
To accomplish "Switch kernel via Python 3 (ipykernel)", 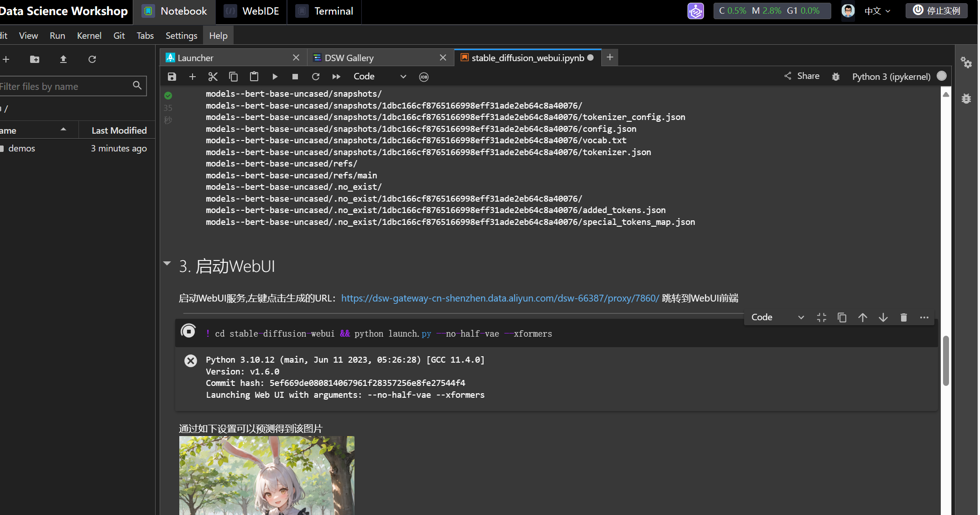I will [x=891, y=77].
